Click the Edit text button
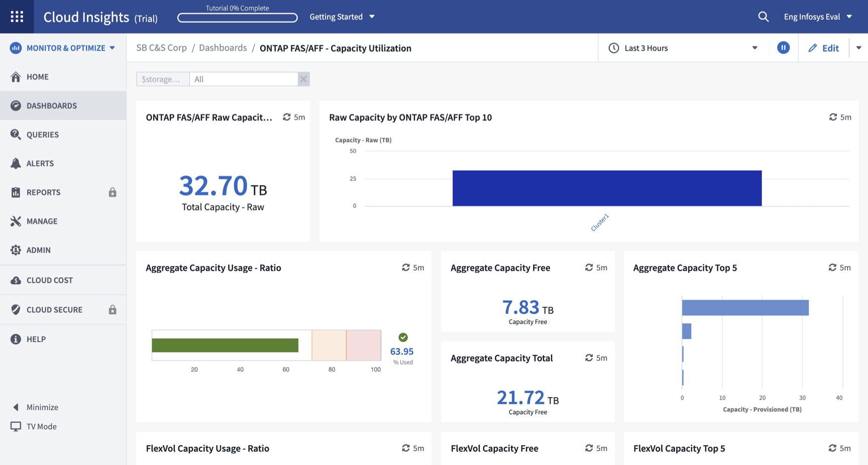The height and width of the screenshot is (465, 868). pos(830,48)
